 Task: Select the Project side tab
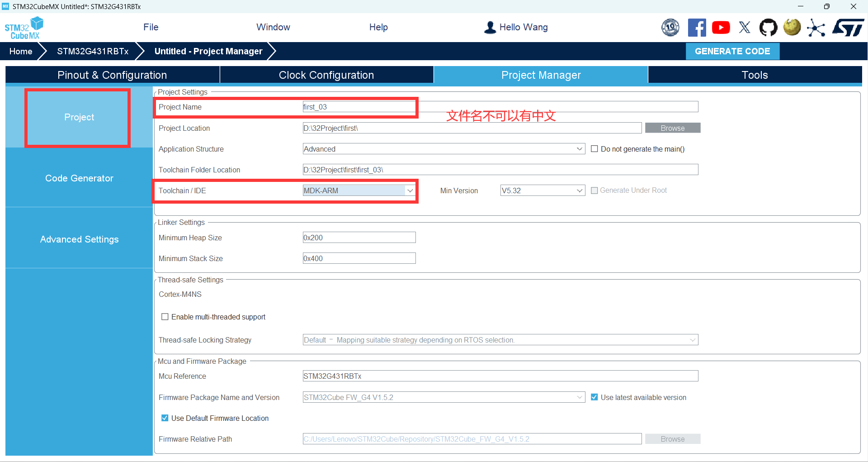[79, 117]
